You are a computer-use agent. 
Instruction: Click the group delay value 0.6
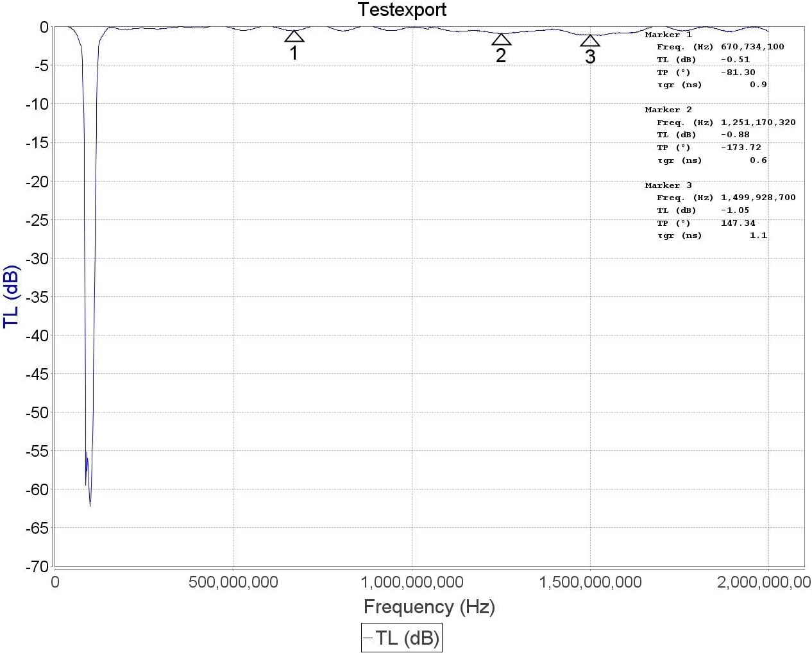[x=759, y=160]
